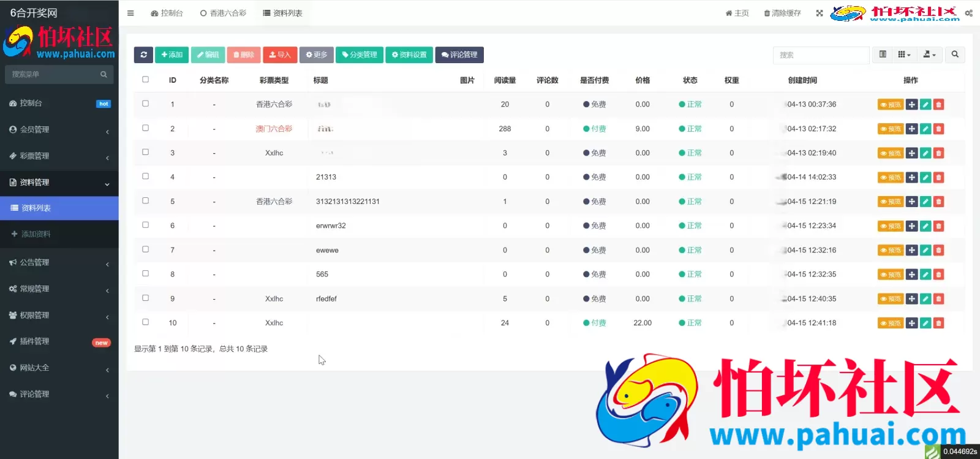Expand 彩票管理 in the sidebar

[x=59, y=156]
